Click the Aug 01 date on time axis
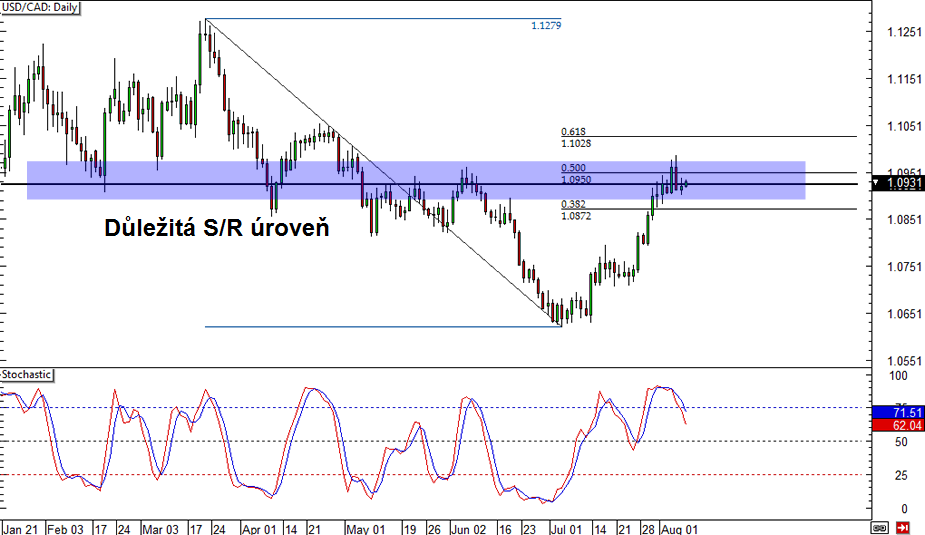Image resolution: width=925 pixels, height=535 pixels. click(x=679, y=529)
